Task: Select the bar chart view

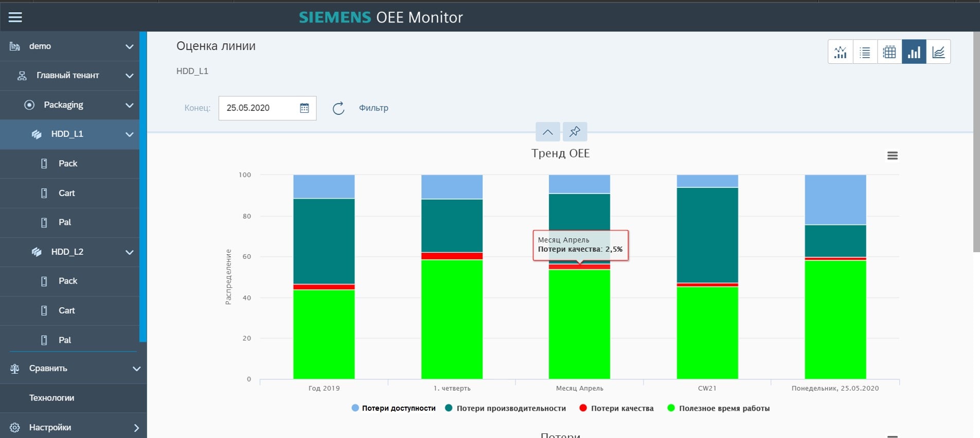Action: tap(914, 52)
